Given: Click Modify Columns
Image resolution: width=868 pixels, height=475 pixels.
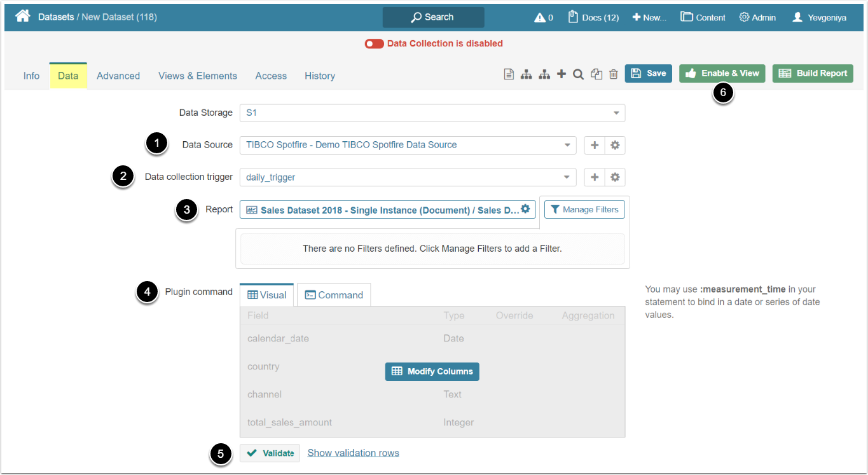Looking at the screenshot, I should coord(432,371).
